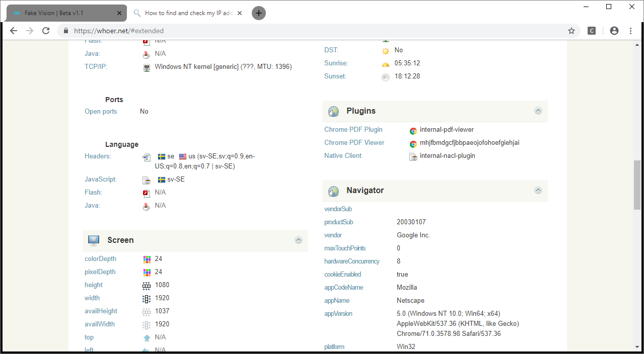Viewport: 644px width, 354px height.
Task: Click Chrome icon beside mhjfbmdgcfjbbpaeojofohoefgiehjai
Action: pyautogui.click(x=413, y=143)
